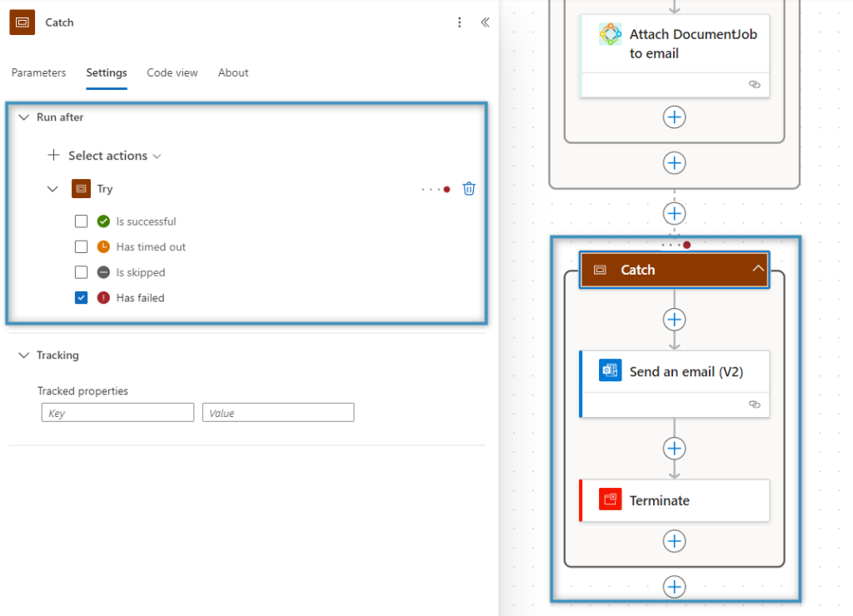The image size is (853, 616).
Task: Open the Catch panel more options menu
Action: click(460, 22)
